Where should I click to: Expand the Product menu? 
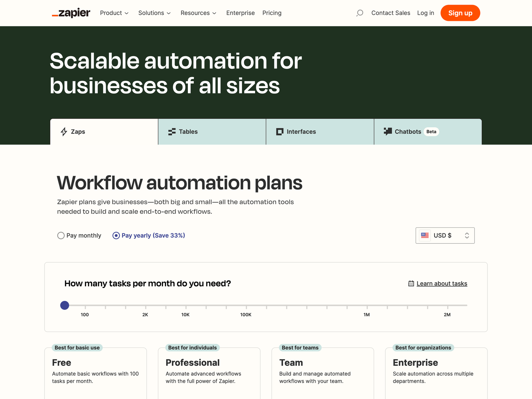[114, 13]
